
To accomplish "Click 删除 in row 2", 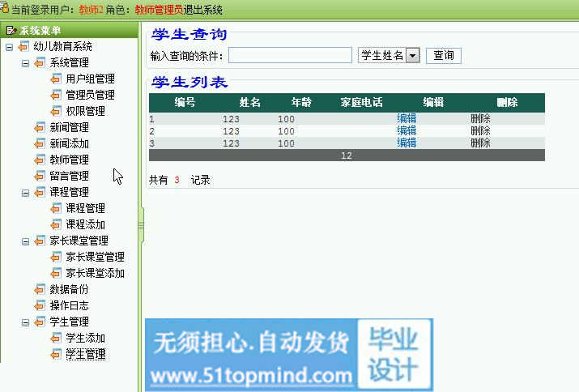I will (480, 130).
